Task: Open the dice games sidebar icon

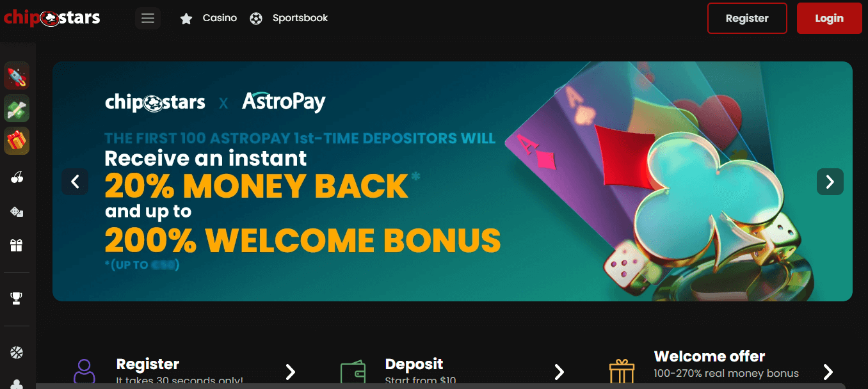Action: 17,212
